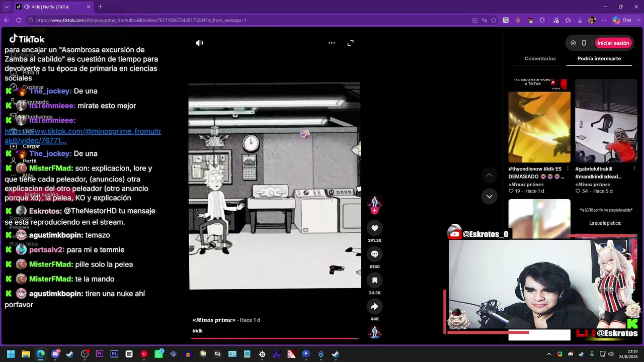Image resolution: width=644 pixels, height=362 pixels.
Task: Open Copilot Chat
Action: pos(622,20)
